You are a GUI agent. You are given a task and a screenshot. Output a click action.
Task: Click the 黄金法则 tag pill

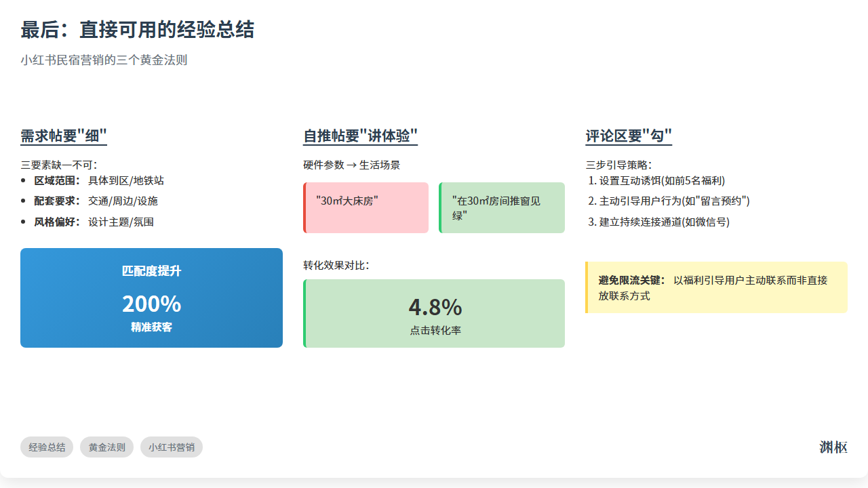(106, 447)
